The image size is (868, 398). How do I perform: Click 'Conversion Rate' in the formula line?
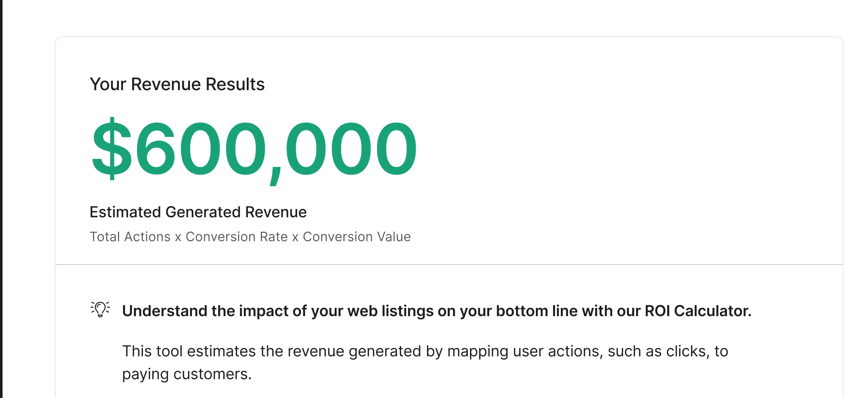[236, 237]
